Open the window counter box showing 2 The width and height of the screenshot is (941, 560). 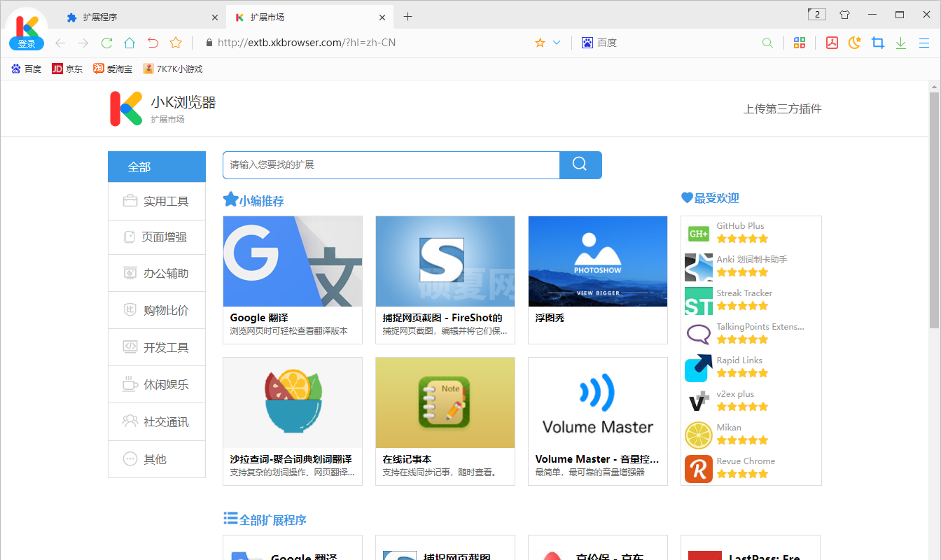coord(816,14)
